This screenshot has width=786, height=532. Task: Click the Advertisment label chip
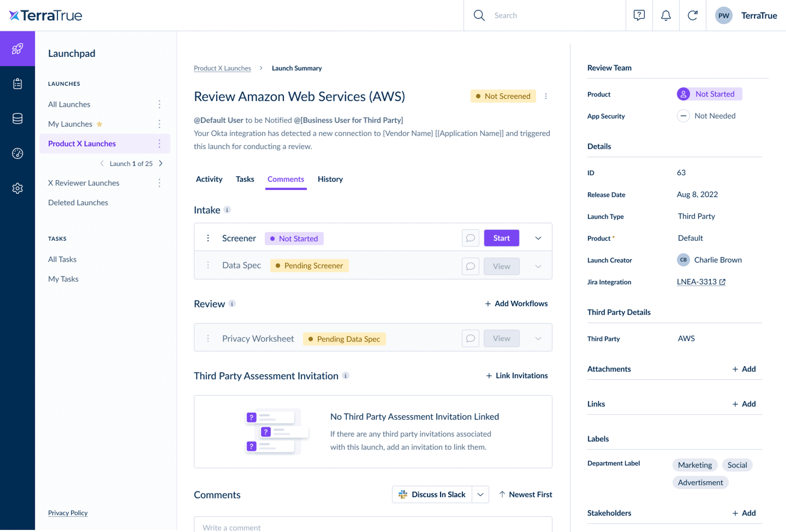coord(700,483)
